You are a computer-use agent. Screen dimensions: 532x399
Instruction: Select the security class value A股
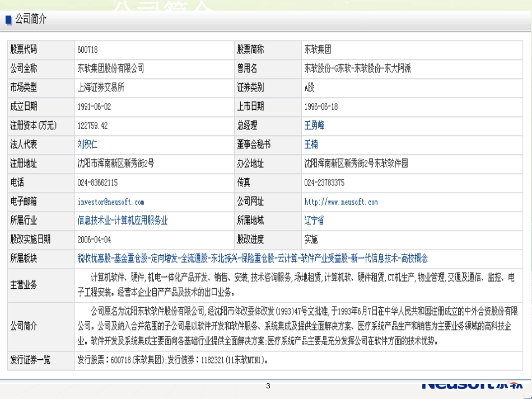click(309, 87)
